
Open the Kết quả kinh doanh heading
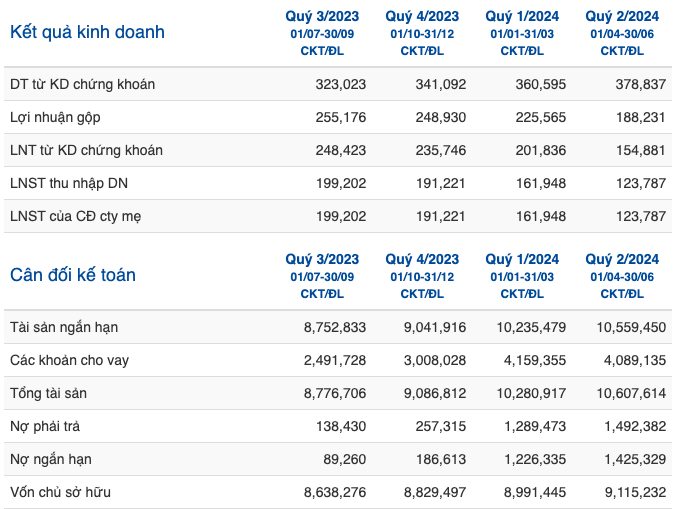pos(87,32)
